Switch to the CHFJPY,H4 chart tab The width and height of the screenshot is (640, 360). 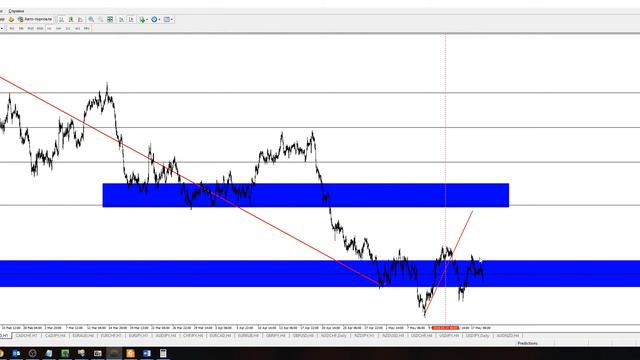pyautogui.click(x=193, y=336)
